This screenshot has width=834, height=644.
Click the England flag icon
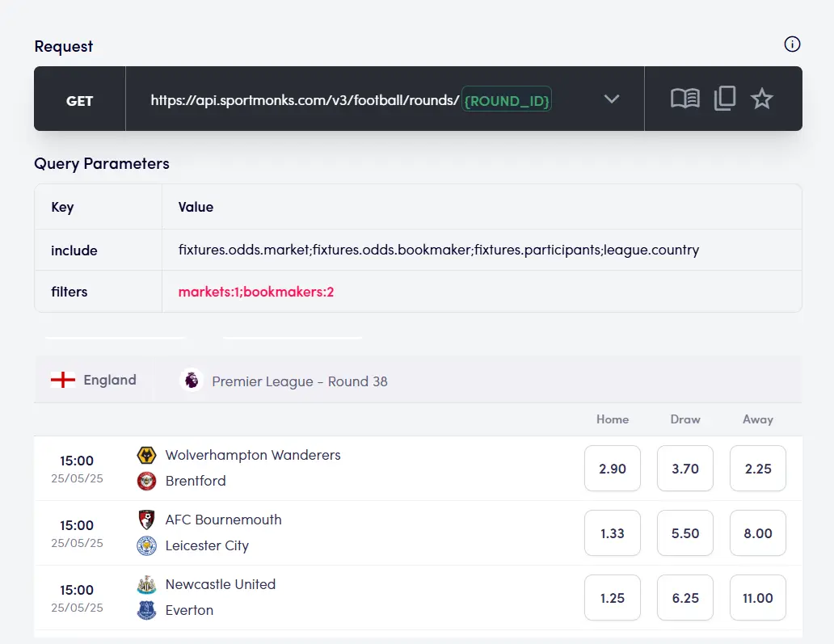pos(63,380)
